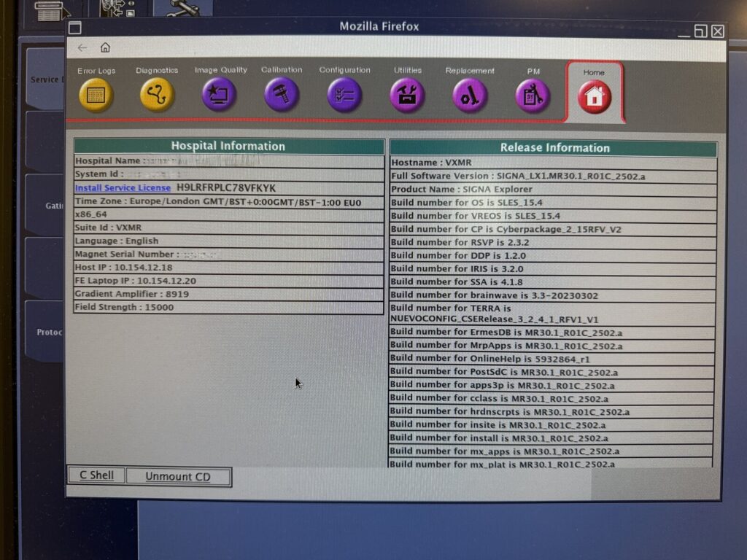Click the Build number for VREOS row
The width and height of the screenshot is (747, 560).
click(554, 216)
